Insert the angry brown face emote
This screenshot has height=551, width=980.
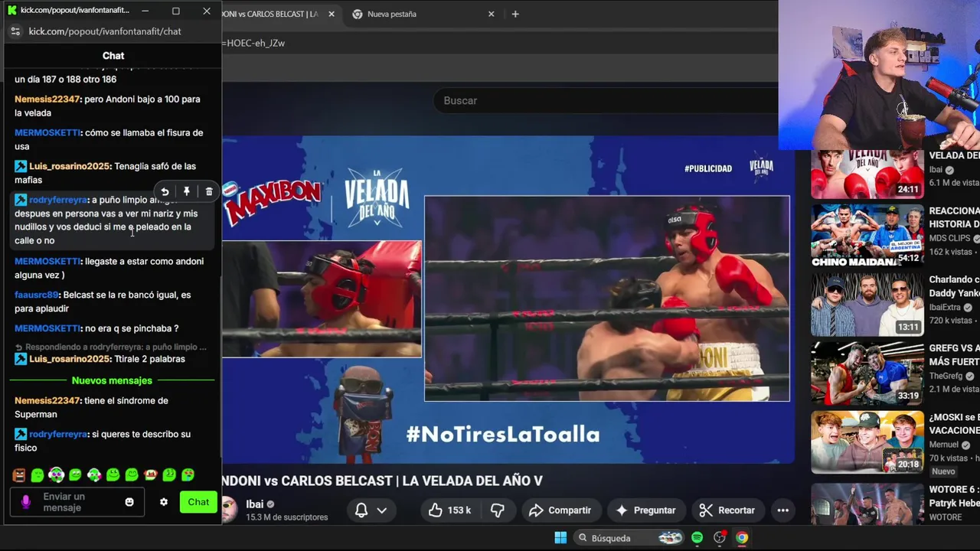click(x=19, y=475)
